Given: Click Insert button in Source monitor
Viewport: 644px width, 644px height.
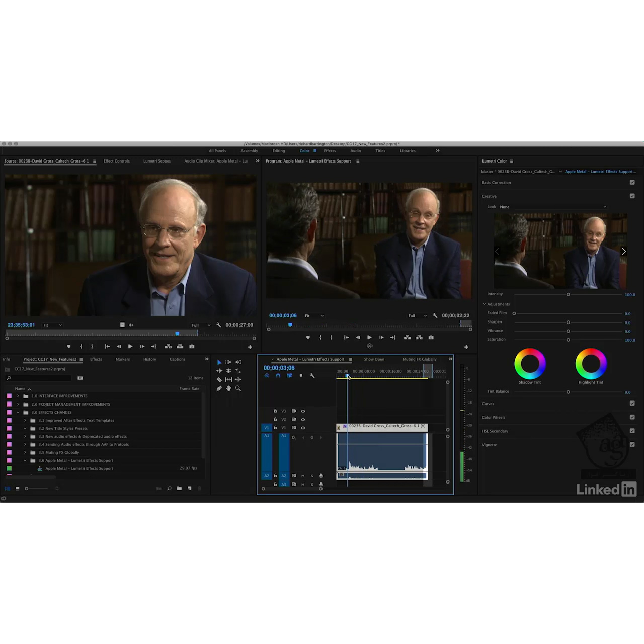Looking at the screenshot, I should pyautogui.click(x=168, y=346).
